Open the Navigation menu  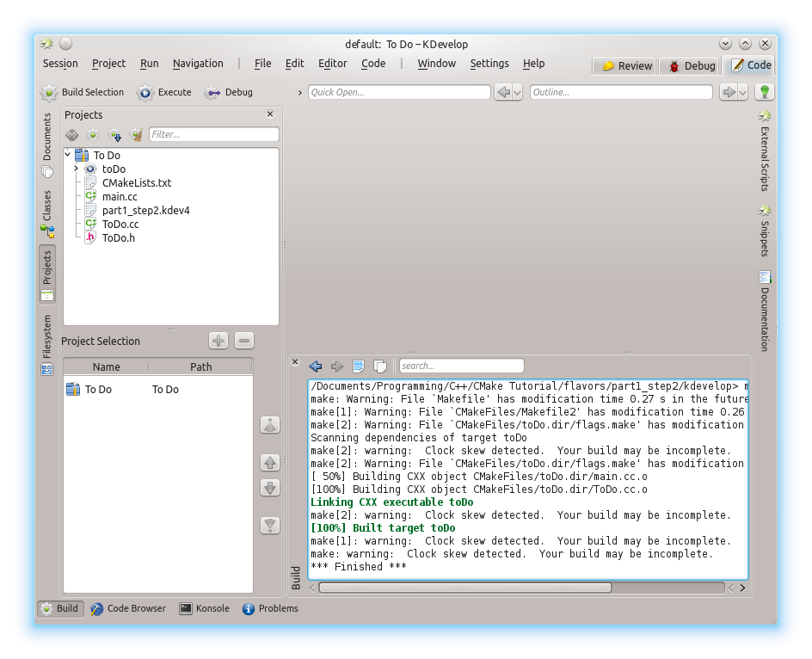198,63
